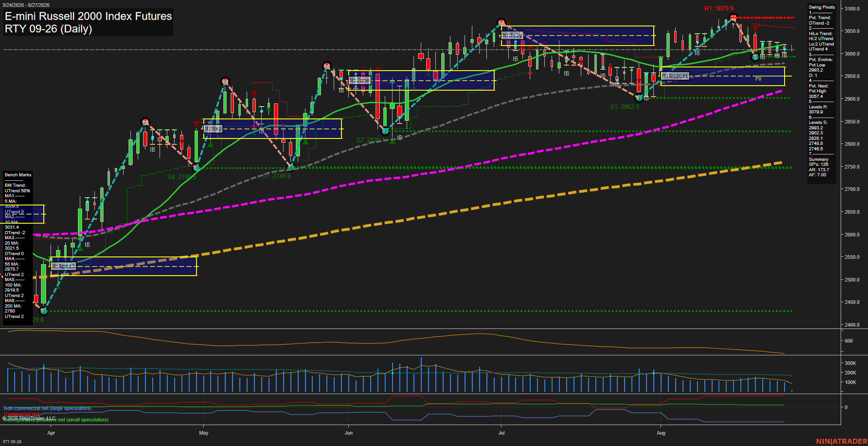
Task: Click the Jun time axis label
Action: click(x=349, y=433)
